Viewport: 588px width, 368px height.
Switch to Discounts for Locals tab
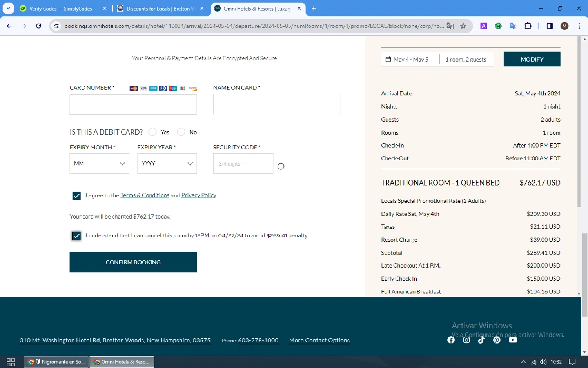click(x=161, y=9)
